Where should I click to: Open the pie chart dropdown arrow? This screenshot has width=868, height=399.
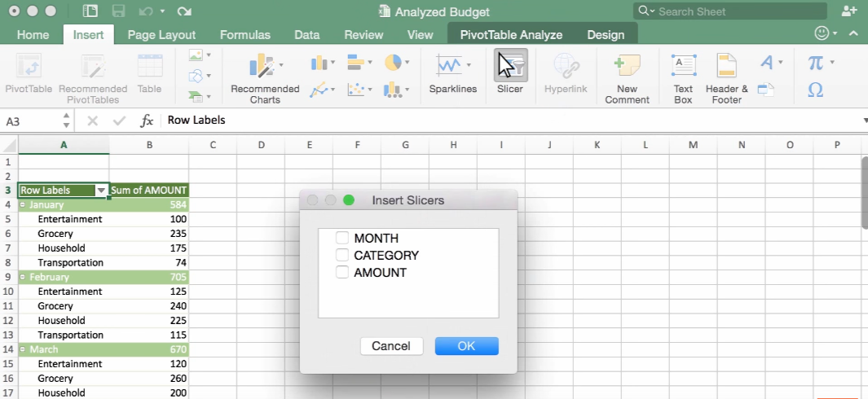click(407, 63)
